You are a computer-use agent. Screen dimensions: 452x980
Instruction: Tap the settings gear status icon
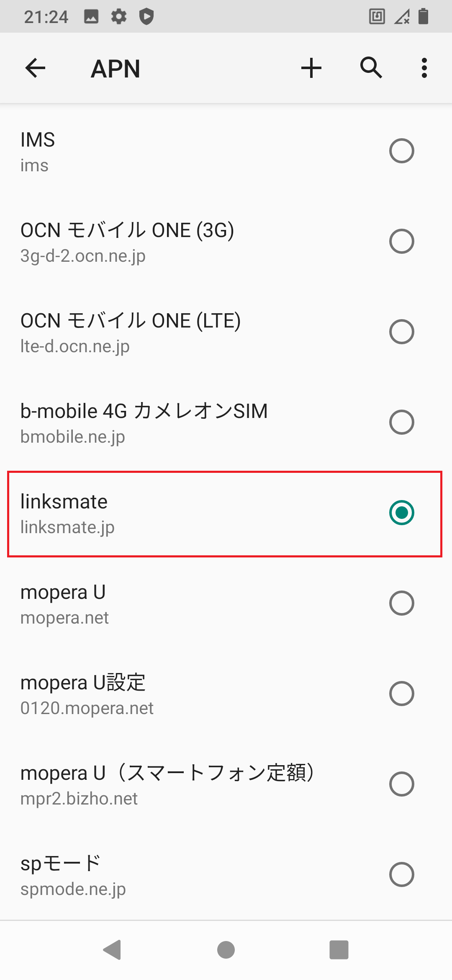pyautogui.click(x=119, y=17)
